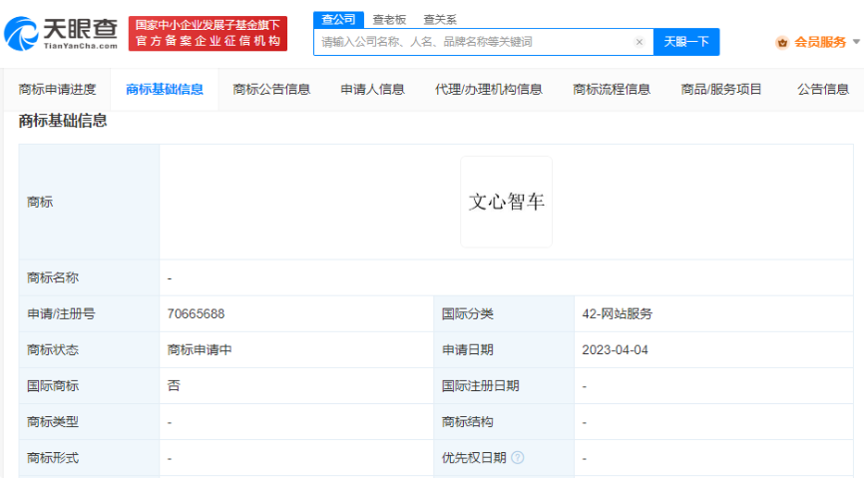Click the 国际商标 label cell

[89, 386]
